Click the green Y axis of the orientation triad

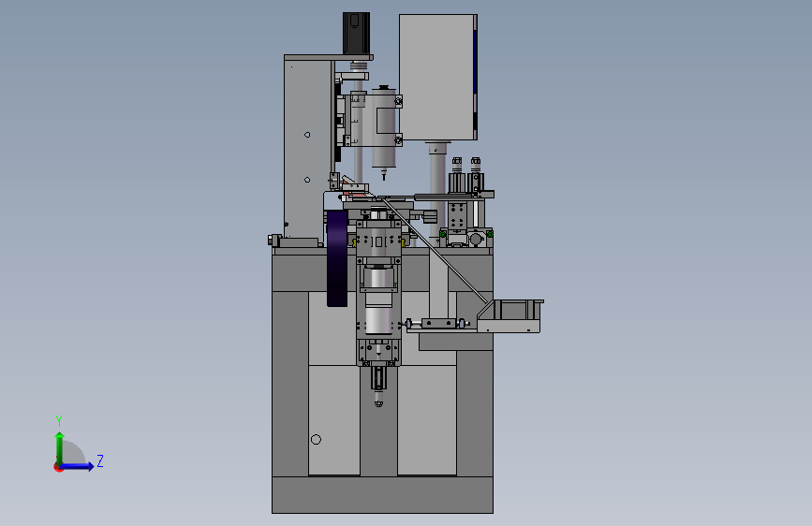point(60,448)
